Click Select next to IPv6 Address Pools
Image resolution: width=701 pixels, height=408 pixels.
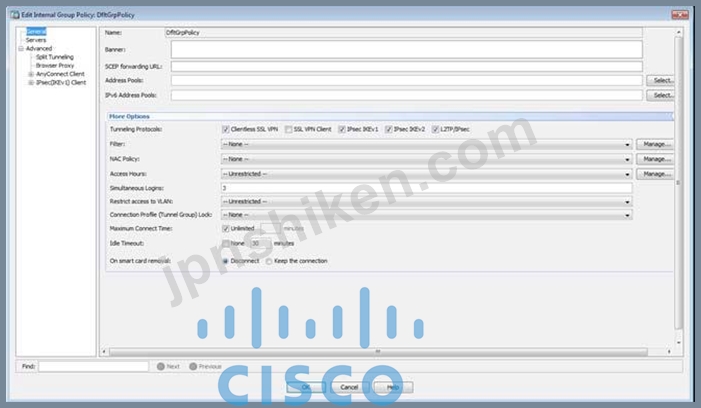point(660,95)
